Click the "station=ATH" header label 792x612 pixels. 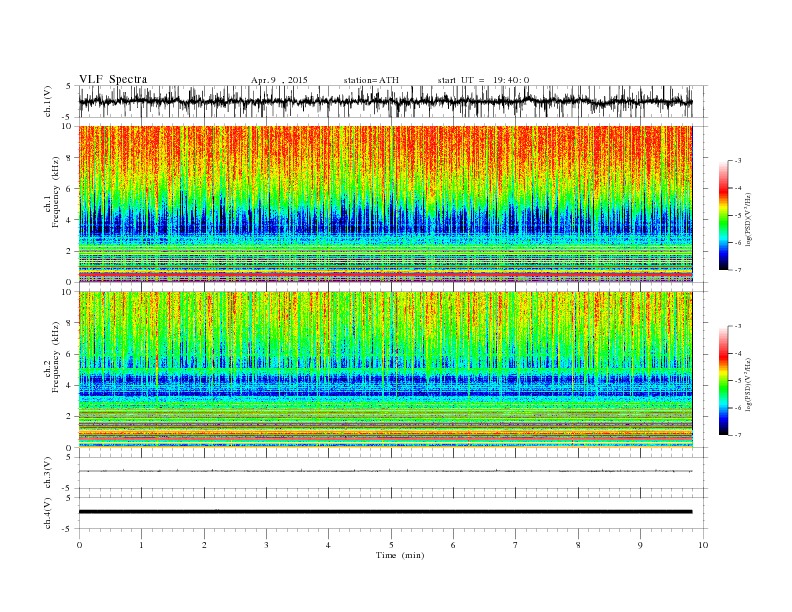[371, 80]
